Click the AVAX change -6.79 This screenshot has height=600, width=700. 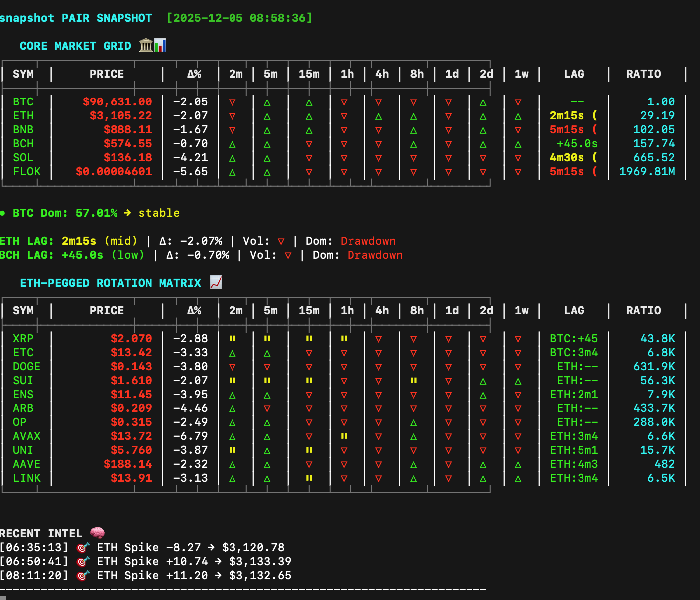191,436
